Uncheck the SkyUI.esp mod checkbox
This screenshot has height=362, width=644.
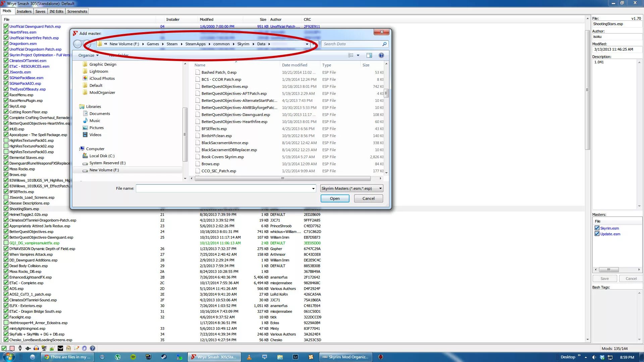6,106
